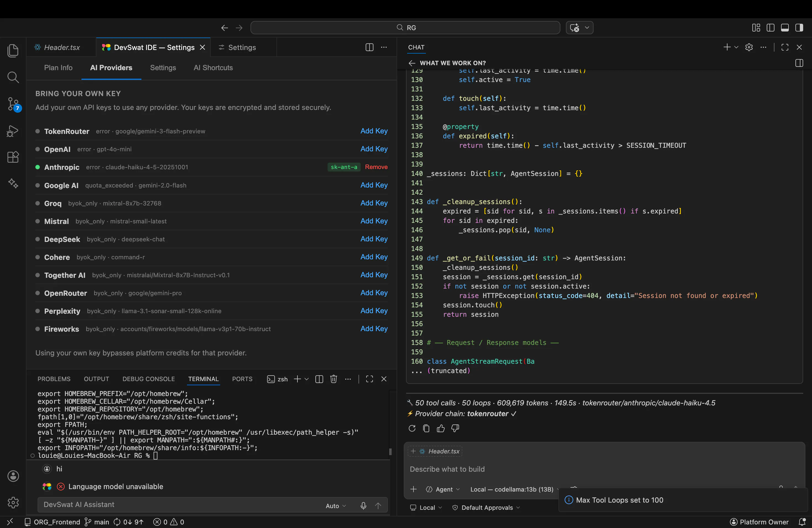The image size is (812, 528).
Task: Switch to the Plan Info tab
Action: 58,68
